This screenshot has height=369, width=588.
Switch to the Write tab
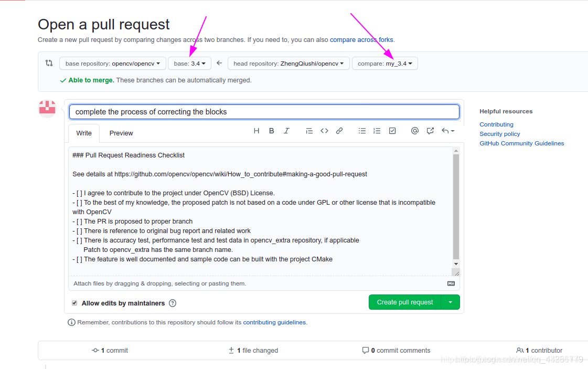click(x=84, y=133)
